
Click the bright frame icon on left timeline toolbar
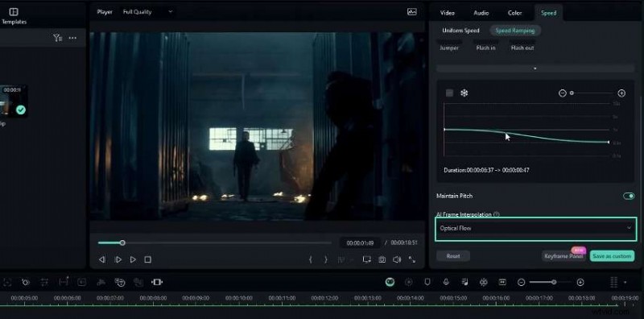pos(157,282)
